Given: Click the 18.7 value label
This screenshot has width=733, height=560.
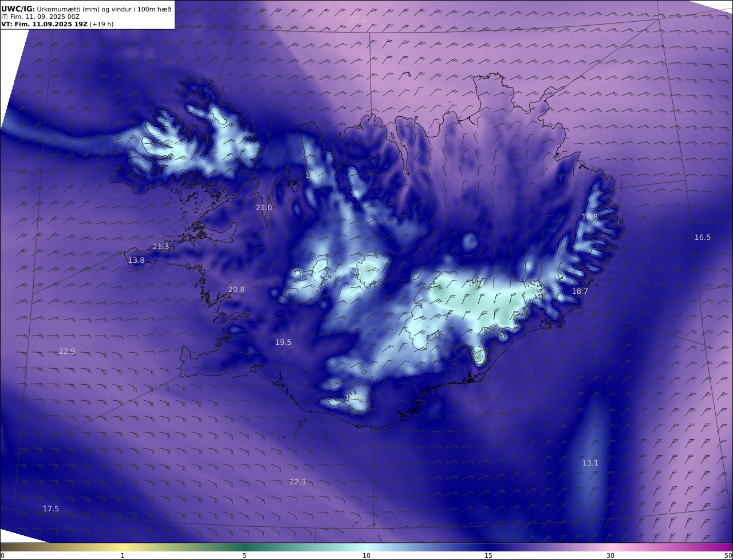Looking at the screenshot, I should point(580,291).
